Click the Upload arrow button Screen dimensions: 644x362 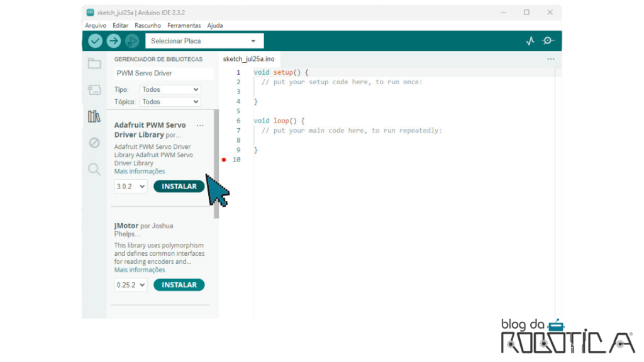tap(114, 41)
